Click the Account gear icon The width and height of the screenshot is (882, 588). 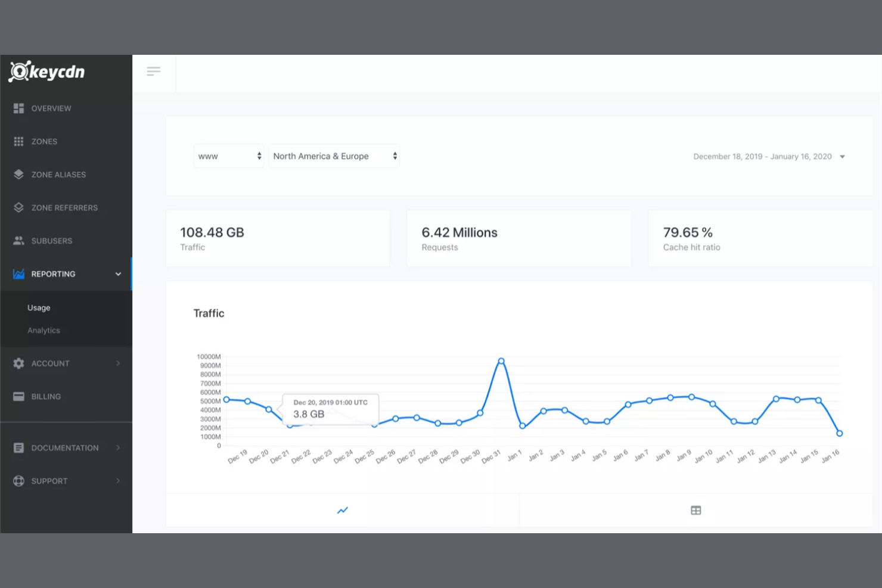point(18,363)
